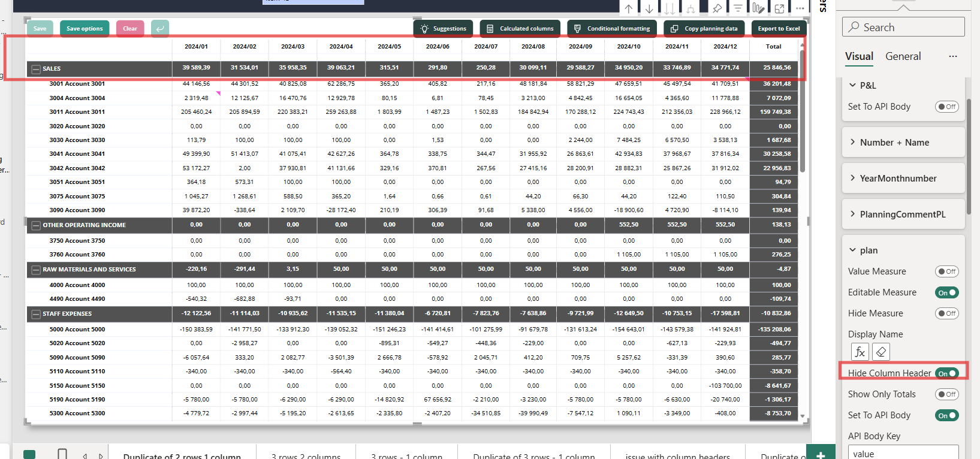980x459 pixels.
Task: Toggle the Editable Measure switch
Action: (x=947, y=292)
